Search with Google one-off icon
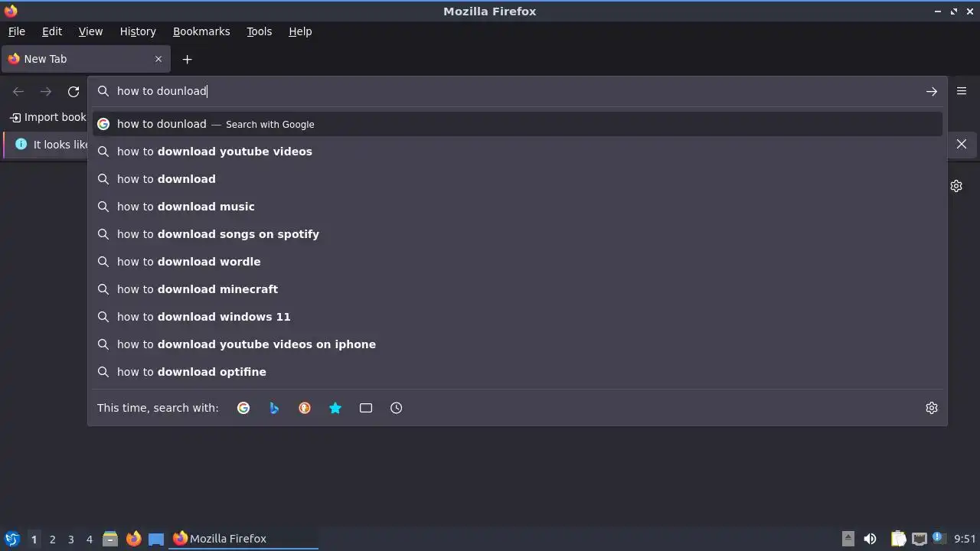This screenshot has height=551, width=980. point(243,408)
